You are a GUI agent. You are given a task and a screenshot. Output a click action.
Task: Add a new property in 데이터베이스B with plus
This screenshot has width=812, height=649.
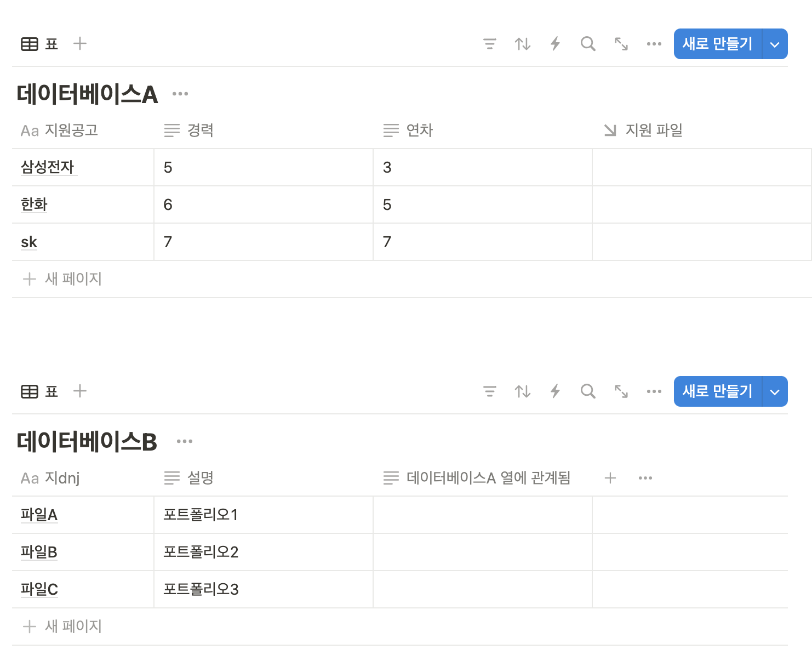tap(610, 477)
